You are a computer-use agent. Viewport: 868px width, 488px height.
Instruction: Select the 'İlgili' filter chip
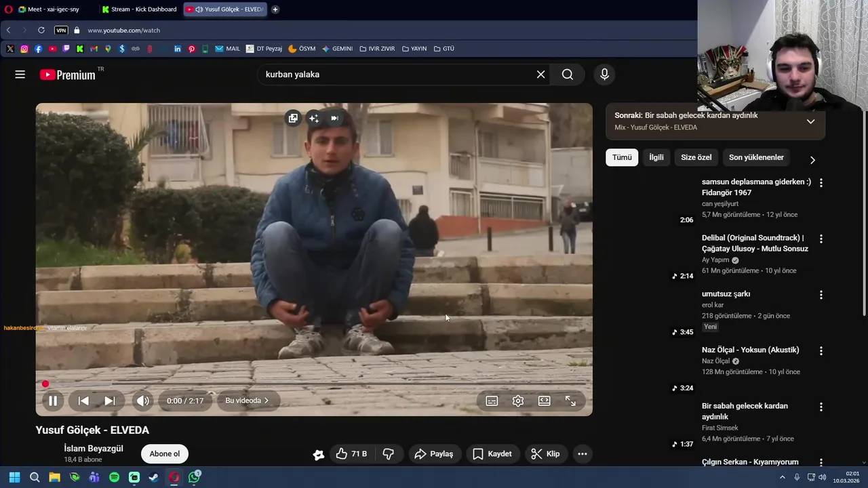[656, 157]
